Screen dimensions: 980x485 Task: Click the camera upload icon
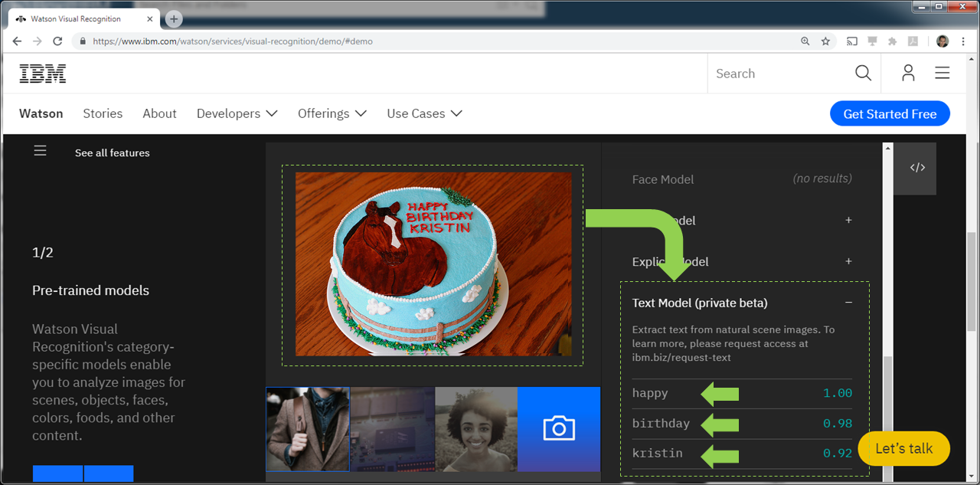pyautogui.click(x=558, y=428)
